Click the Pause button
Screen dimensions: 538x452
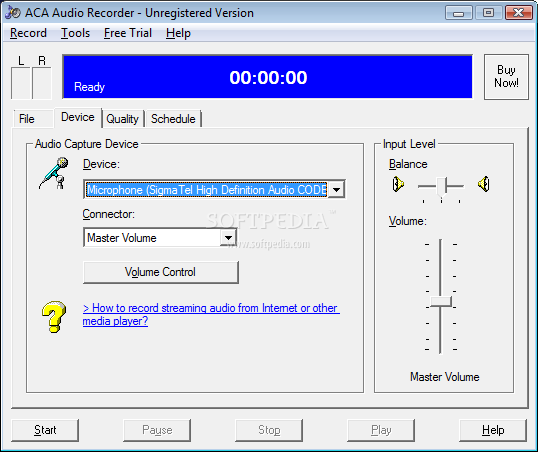pos(157,430)
